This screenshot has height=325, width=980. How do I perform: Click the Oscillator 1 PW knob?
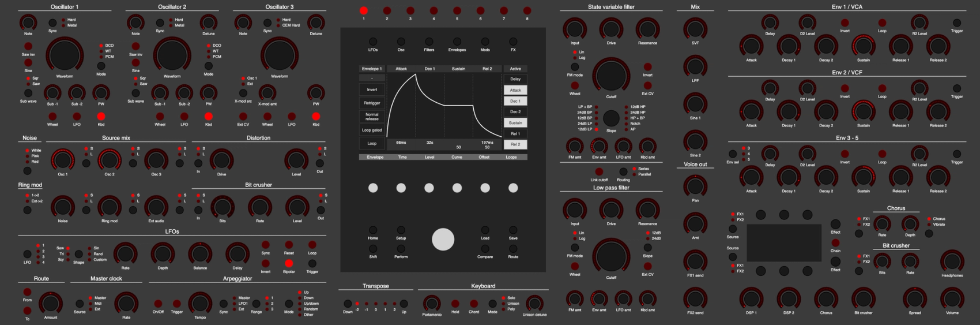tap(101, 92)
